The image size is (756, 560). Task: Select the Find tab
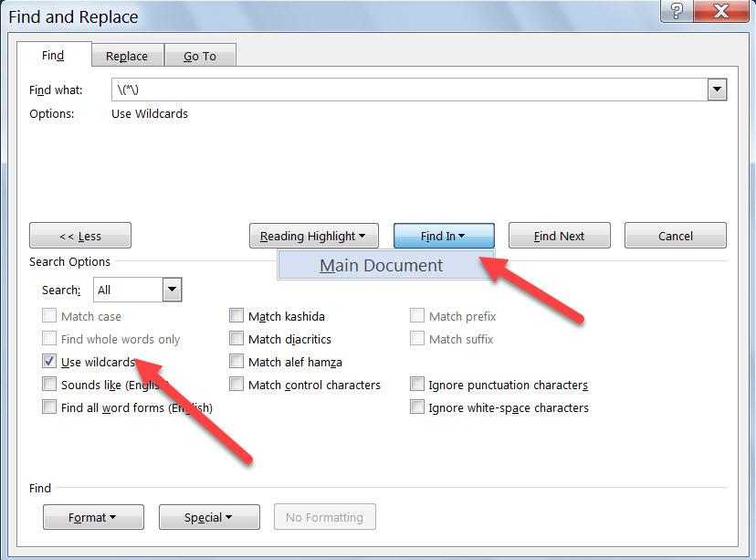tap(53, 56)
